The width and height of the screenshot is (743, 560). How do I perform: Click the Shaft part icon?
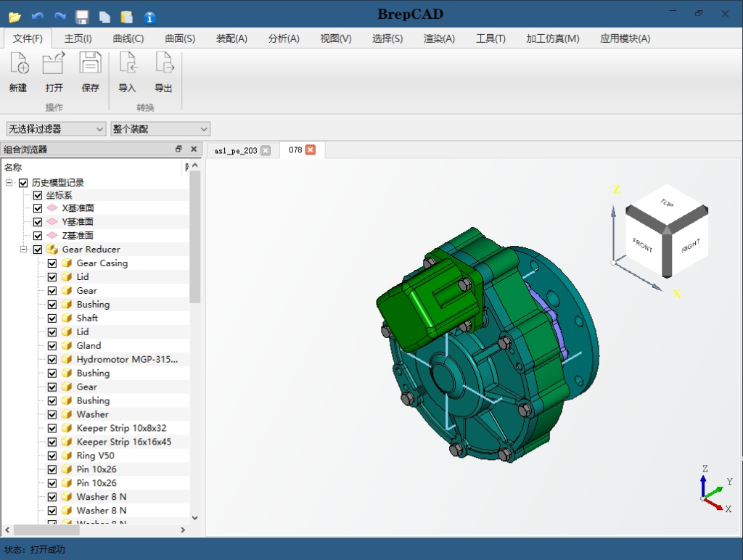[x=67, y=318]
